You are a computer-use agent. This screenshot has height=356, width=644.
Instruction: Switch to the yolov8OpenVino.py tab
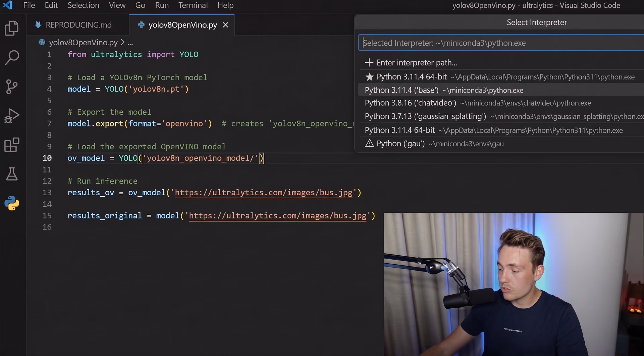pyautogui.click(x=182, y=25)
